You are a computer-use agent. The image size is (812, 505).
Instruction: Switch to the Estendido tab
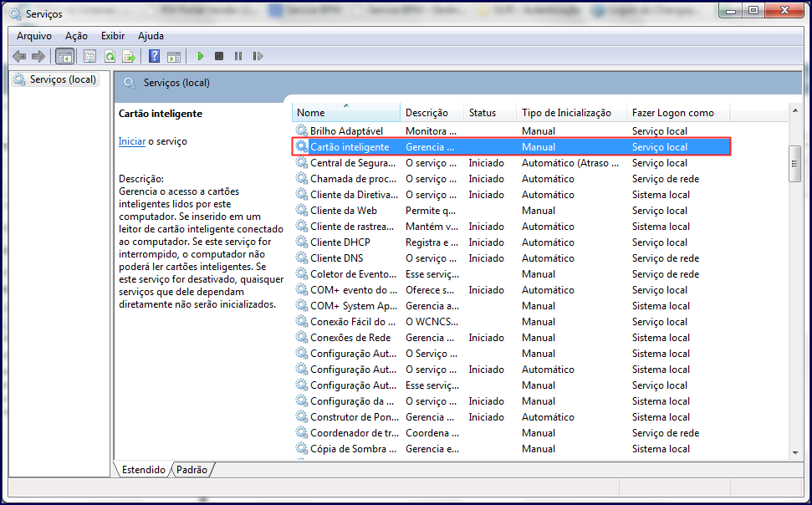(x=143, y=470)
